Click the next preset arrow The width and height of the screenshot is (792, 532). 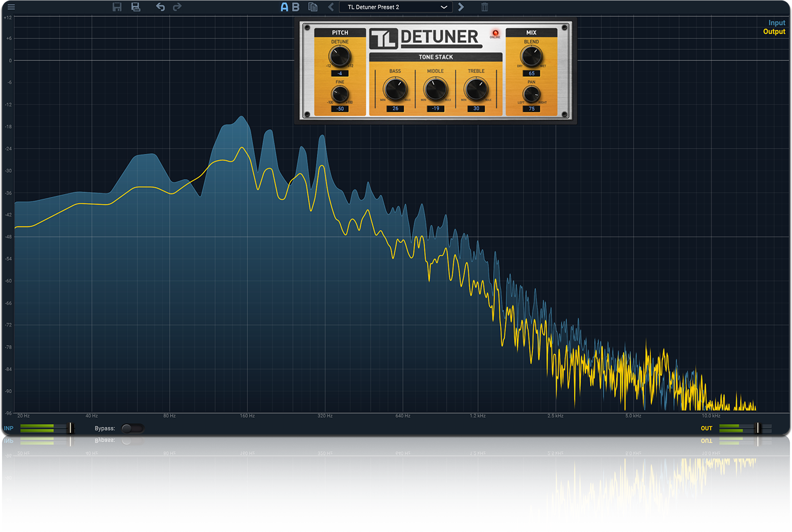[461, 7]
